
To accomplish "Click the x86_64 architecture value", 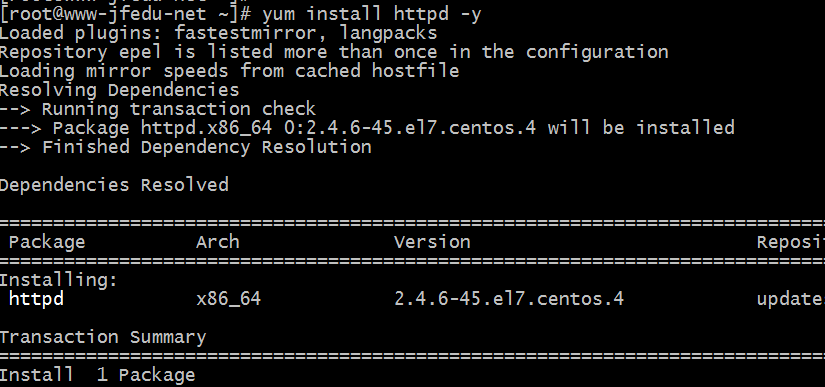I will [228, 299].
